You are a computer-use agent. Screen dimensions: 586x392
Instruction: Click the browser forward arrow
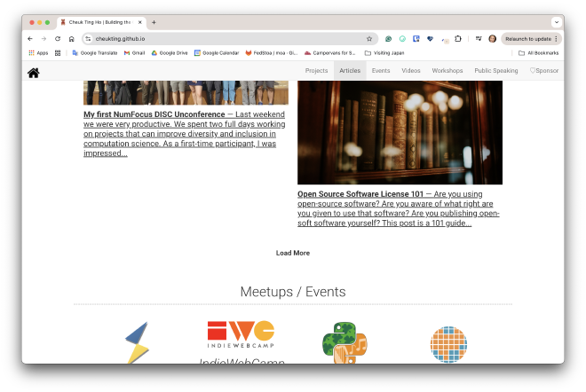(44, 39)
